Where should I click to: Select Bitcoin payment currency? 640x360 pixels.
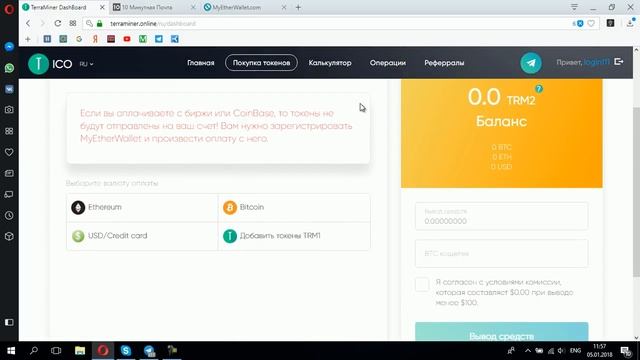pyautogui.click(x=294, y=208)
